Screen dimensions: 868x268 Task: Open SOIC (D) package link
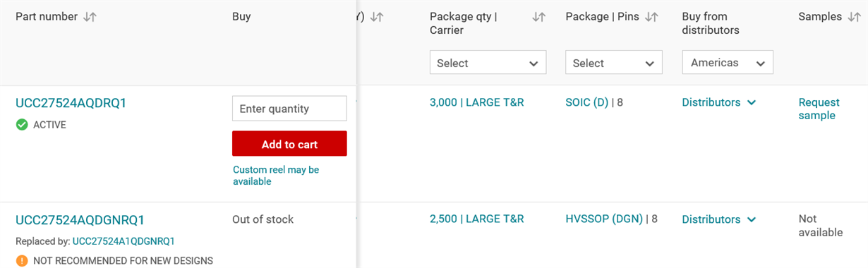(x=586, y=103)
